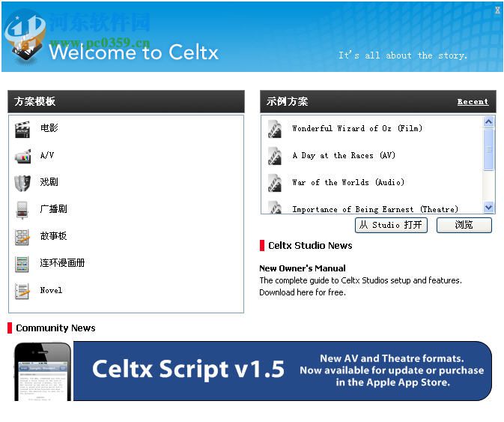Click the storyboard template icon
The width and height of the screenshot is (504, 422).
click(22, 238)
